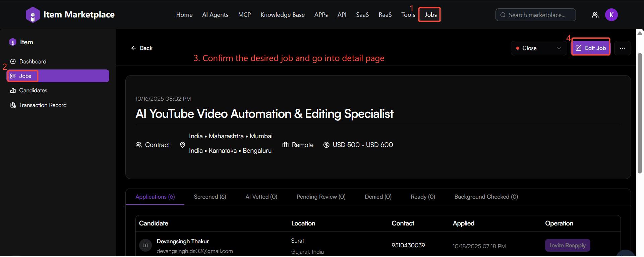Open the purple K profile avatar
This screenshot has height=257, width=644.
point(611,15)
